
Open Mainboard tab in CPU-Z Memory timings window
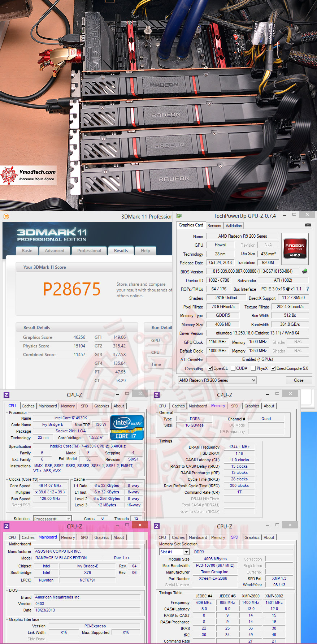pyautogui.click(x=198, y=406)
